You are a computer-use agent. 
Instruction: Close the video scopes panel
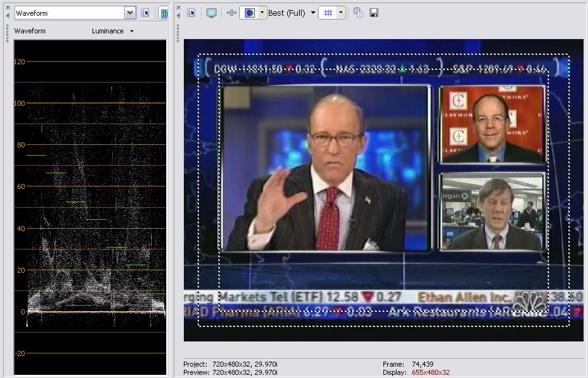point(8,7)
